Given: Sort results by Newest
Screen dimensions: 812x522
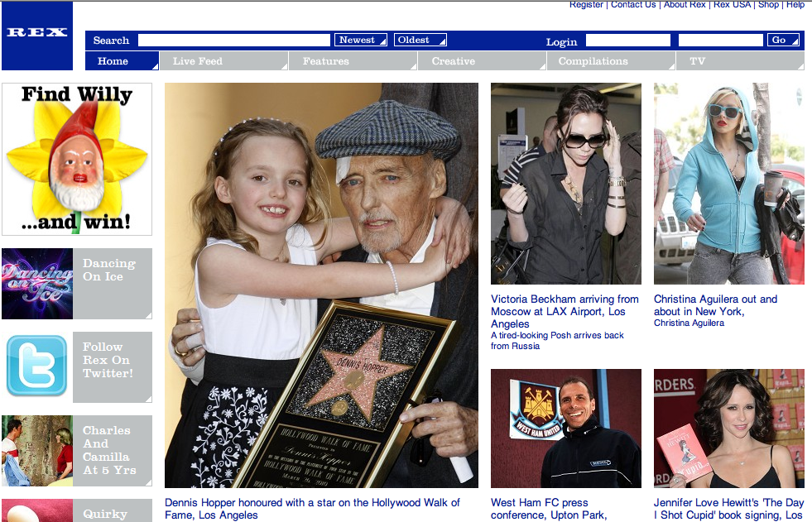Looking at the screenshot, I should tap(361, 40).
